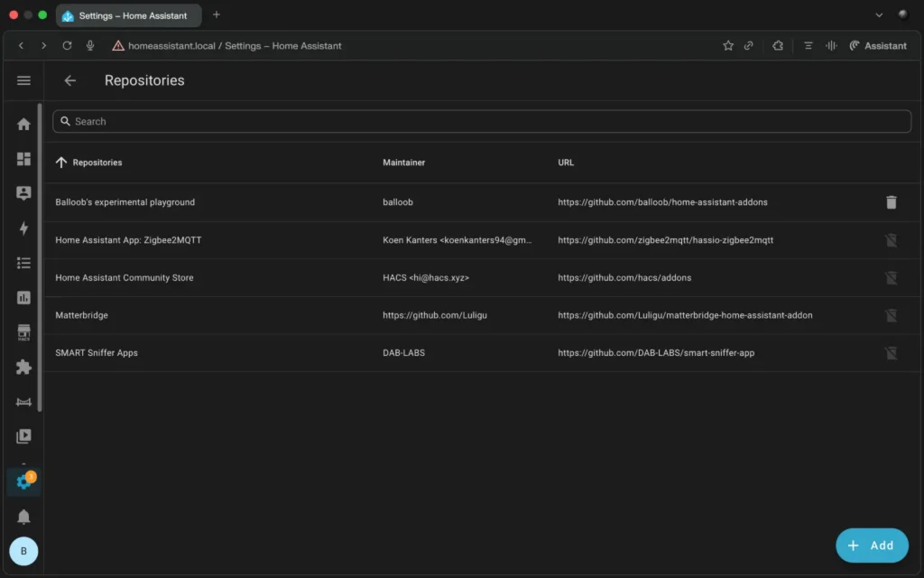
Task: Click the address bar URL text
Action: point(235,45)
